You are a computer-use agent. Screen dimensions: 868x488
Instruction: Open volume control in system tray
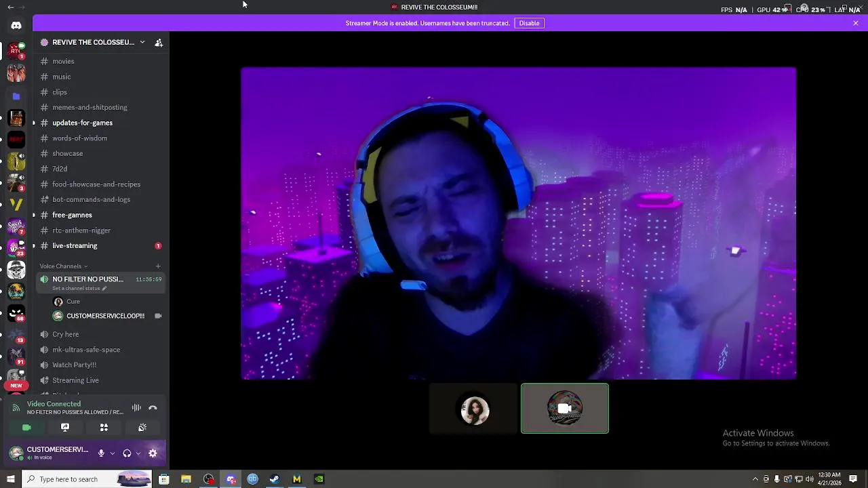point(810,479)
